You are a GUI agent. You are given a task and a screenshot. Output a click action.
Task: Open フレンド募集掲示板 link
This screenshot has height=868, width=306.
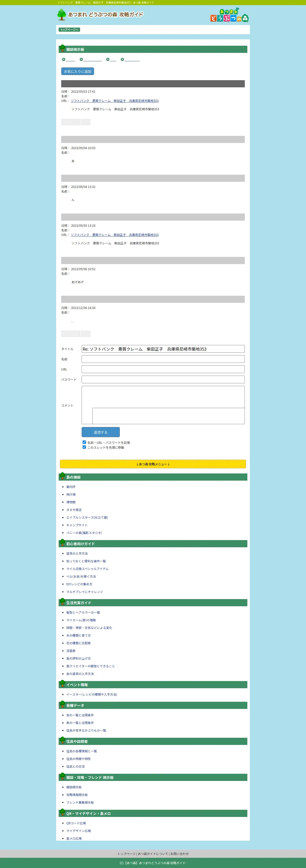point(80,803)
